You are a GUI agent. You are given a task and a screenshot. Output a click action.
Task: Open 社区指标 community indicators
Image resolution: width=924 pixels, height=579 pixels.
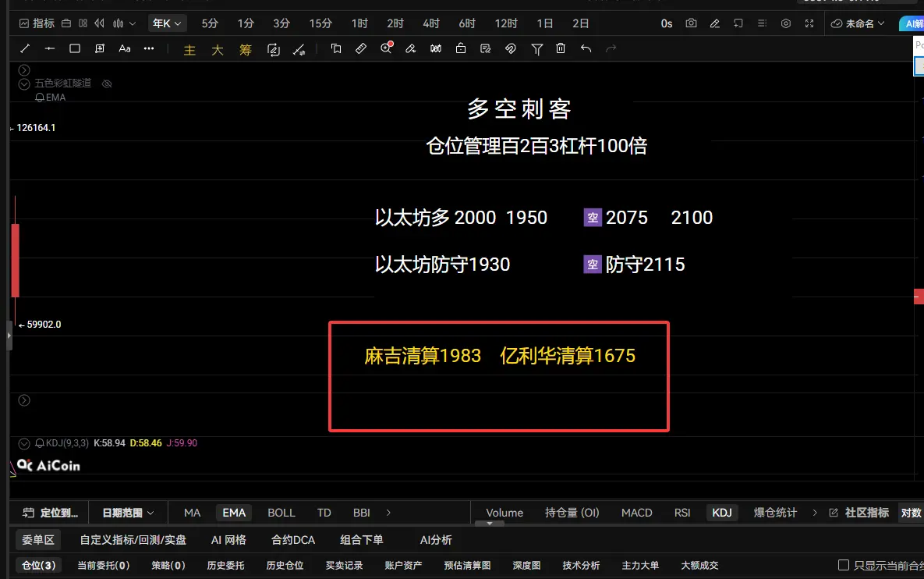859,513
